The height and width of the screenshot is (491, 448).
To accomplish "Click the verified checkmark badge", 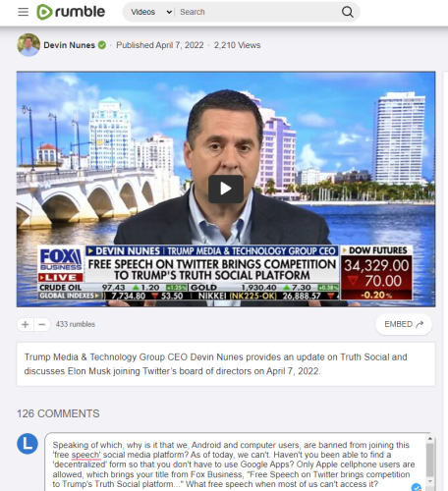I will pyautogui.click(x=102, y=45).
